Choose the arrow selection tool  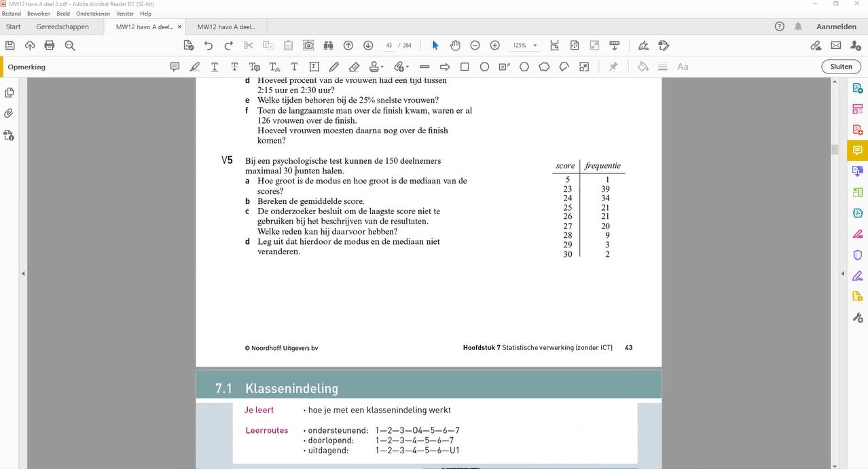435,46
